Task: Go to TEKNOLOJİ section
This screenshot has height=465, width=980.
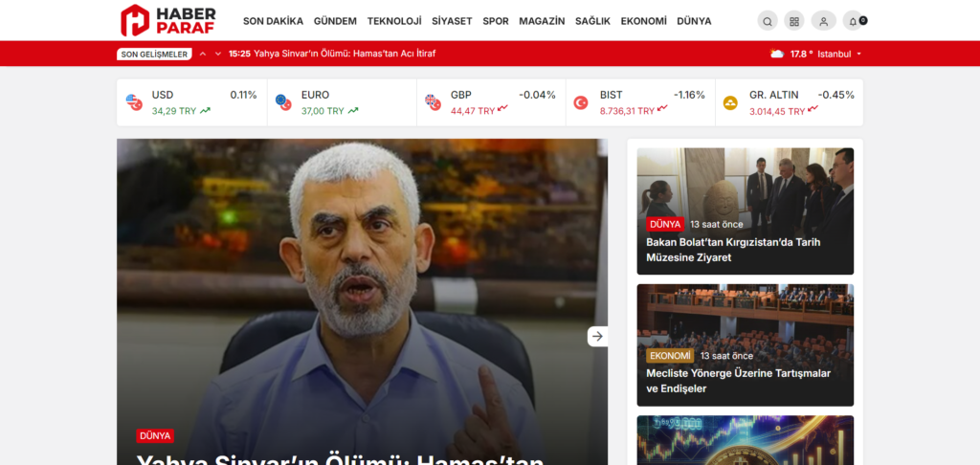Action: click(394, 21)
